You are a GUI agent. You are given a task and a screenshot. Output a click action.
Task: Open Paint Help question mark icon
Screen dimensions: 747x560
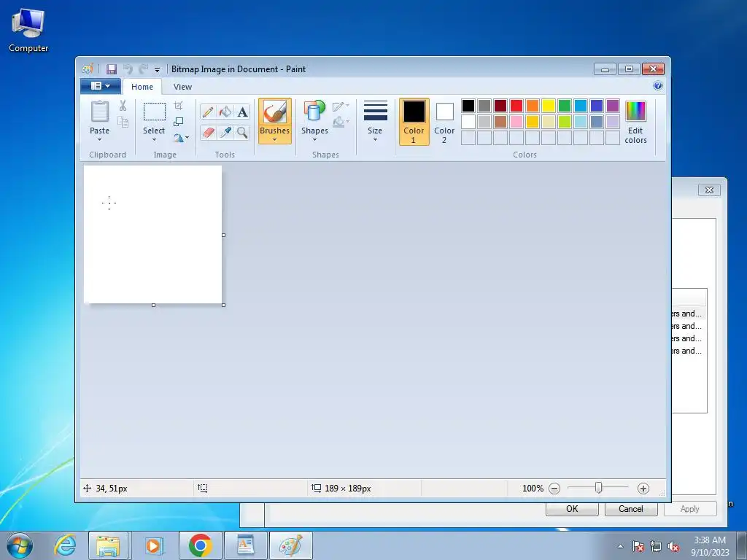tap(658, 86)
